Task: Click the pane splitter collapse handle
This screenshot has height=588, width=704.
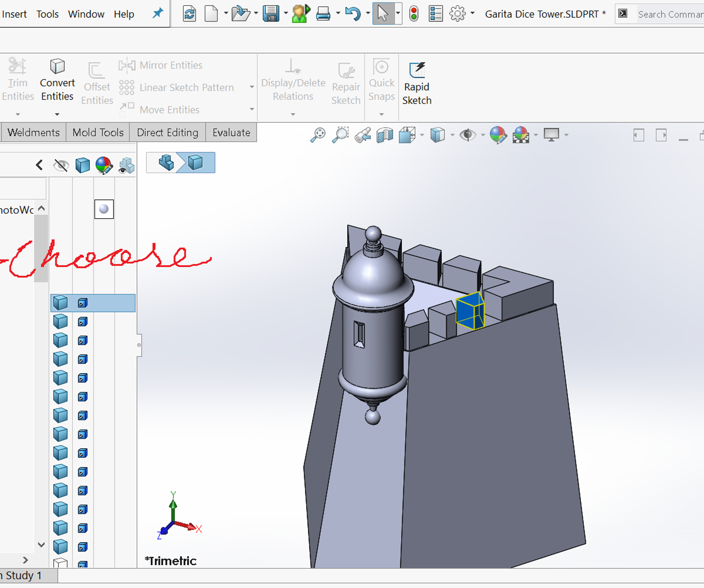Action: click(x=139, y=345)
